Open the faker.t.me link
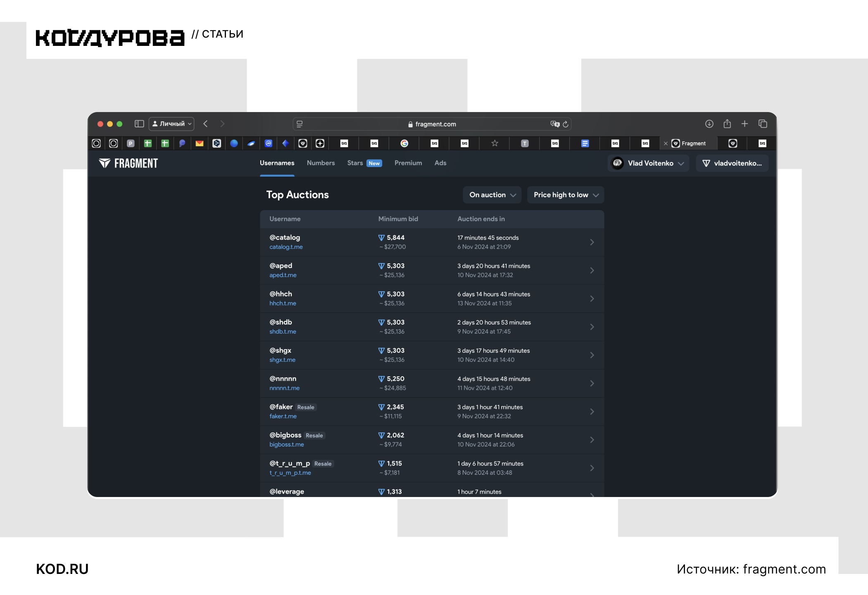Viewport: 868px width, 595px height. [283, 416]
